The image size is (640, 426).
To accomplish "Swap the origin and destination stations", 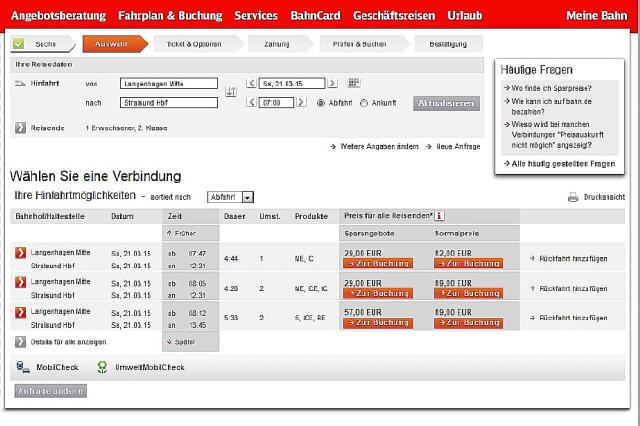I will click(x=231, y=91).
